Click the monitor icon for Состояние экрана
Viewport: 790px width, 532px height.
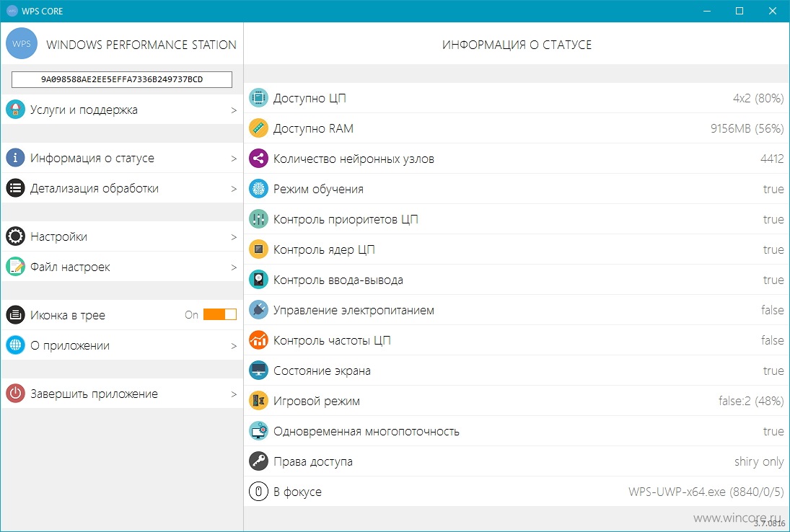258,370
